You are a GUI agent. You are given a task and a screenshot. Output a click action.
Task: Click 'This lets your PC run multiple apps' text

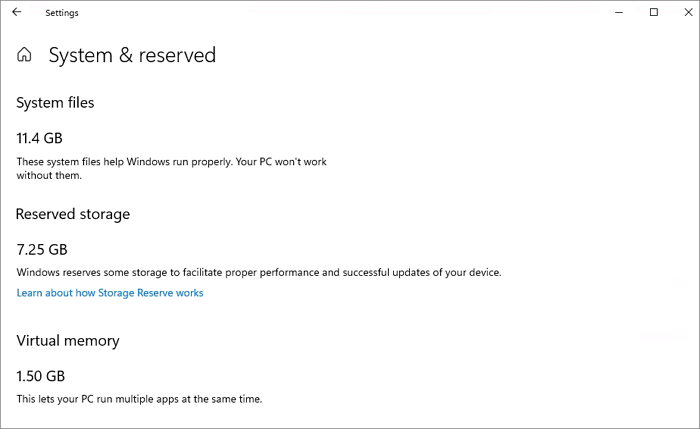click(139, 399)
